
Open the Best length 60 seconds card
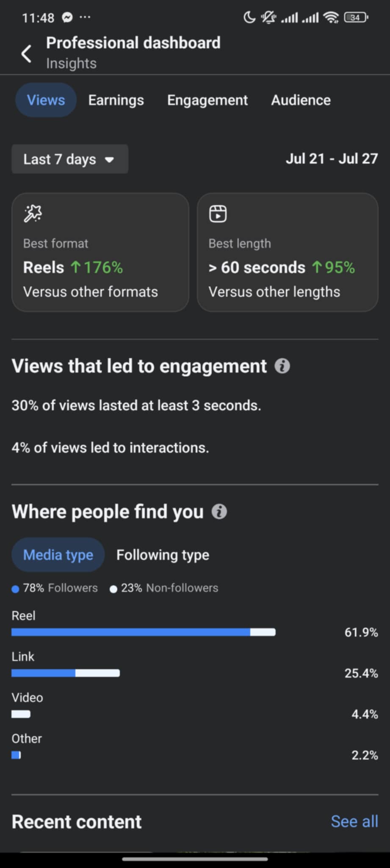[x=288, y=253]
